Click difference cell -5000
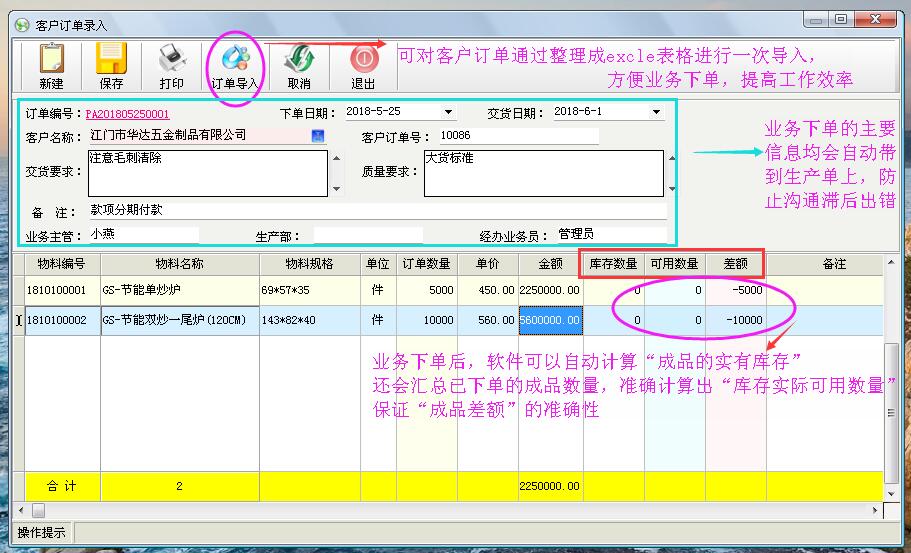This screenshot has height=553, width=911. click(x=736, y=290)
